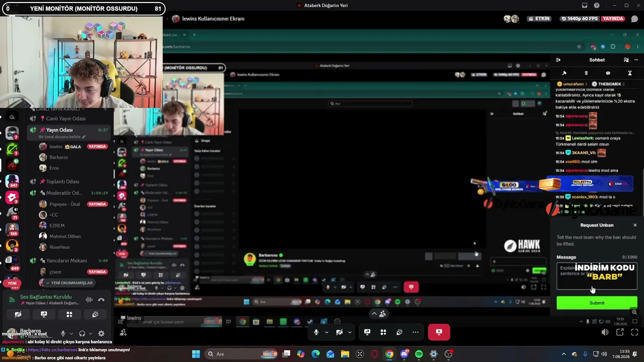Open the stream share-screen control

coord(367,332)
